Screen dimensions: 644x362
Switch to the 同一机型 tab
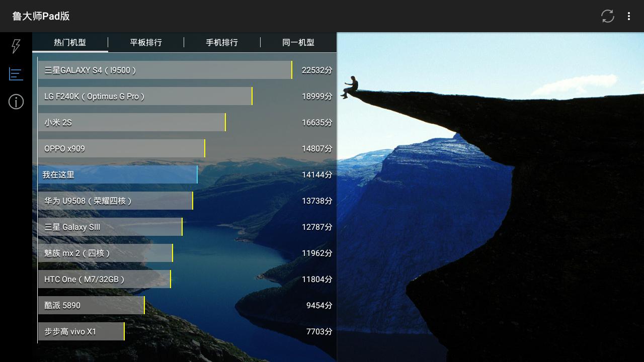click(298, 42)
